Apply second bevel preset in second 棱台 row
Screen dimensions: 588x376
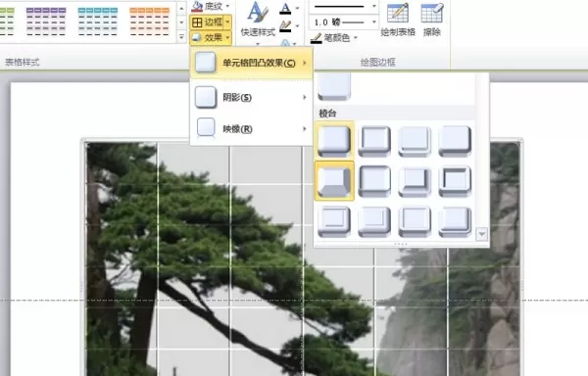pyautogui.click(x=374, y=181)
